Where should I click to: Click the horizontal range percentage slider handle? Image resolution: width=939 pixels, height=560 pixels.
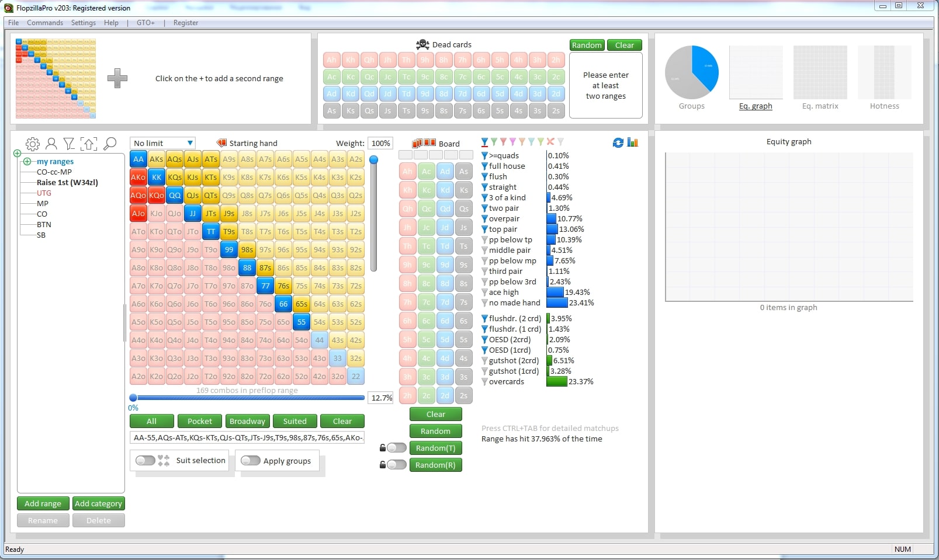133,398
